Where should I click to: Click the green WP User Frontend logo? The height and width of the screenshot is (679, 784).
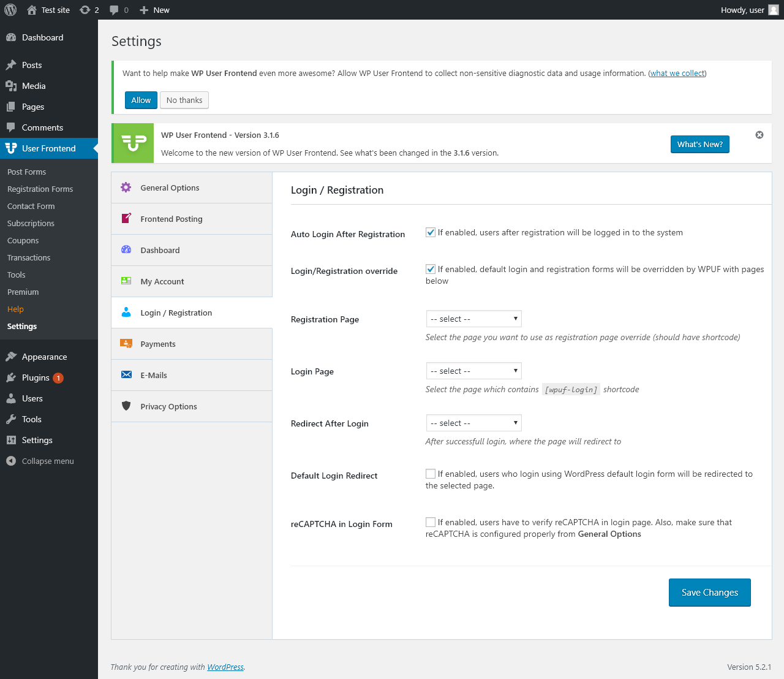tap(134, 143)
